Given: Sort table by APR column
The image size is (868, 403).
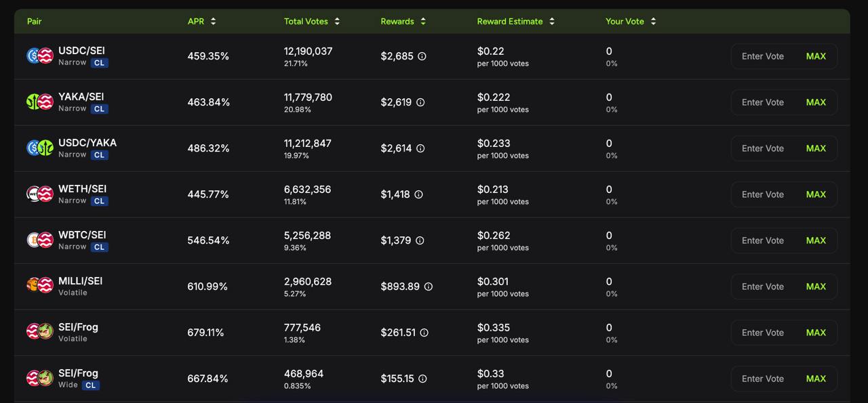Looking at the screenshot, I should (x=202, y=21).
